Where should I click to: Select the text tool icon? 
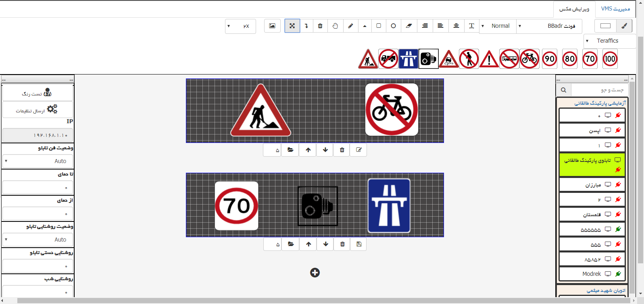pyautogui.click(x=471, y=26)
